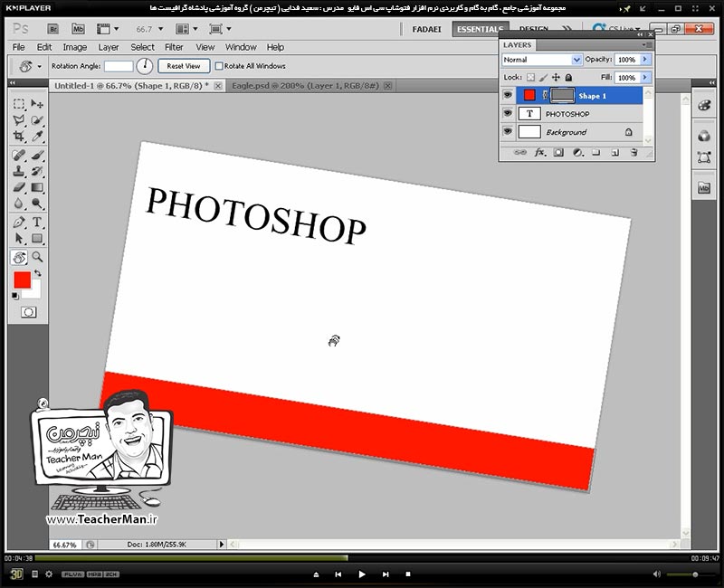Hide the Background layer
Image resolution: width=724 pixels, height=588 pixels.
click(x=508, y=131)
